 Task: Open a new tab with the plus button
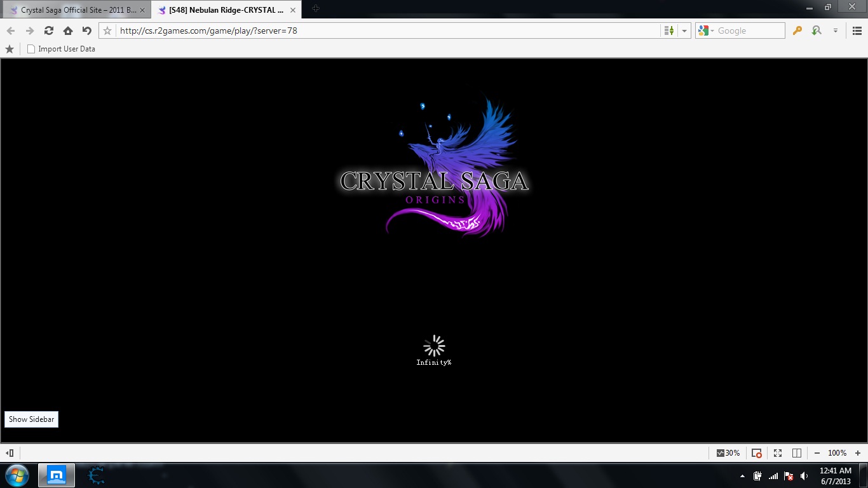coord(316,9)
